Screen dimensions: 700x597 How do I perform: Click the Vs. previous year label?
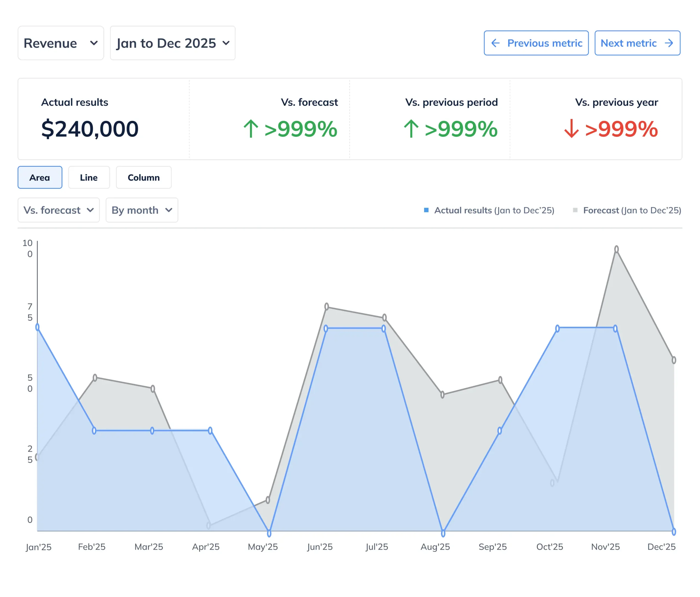pyautogui.click(x=617, y=102)
